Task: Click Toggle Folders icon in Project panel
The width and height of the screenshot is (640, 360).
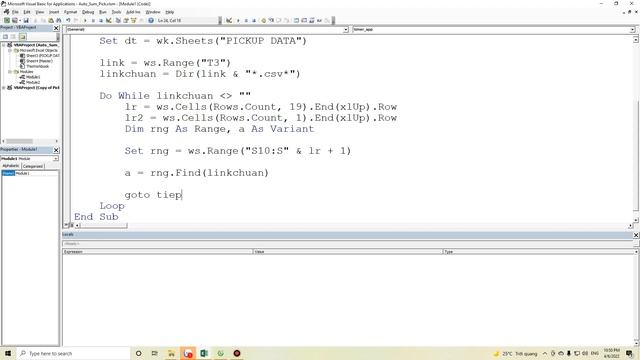Action: [x=22, y=36]
